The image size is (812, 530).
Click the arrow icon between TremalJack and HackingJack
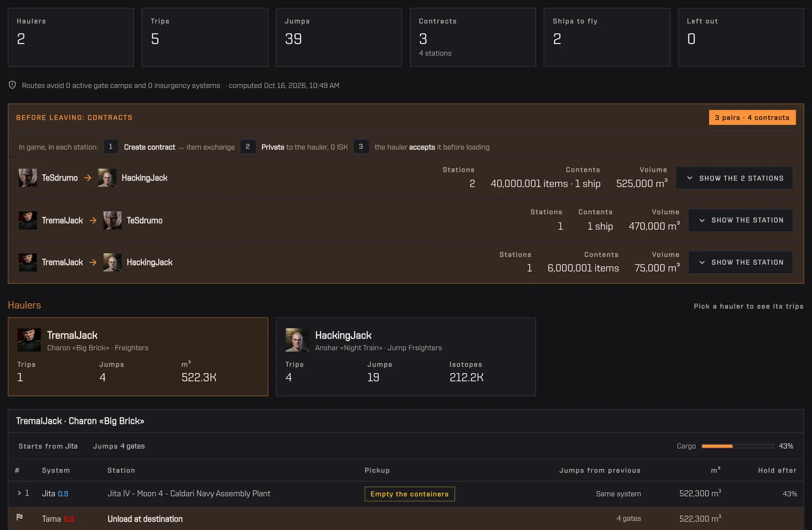point(93,262)
